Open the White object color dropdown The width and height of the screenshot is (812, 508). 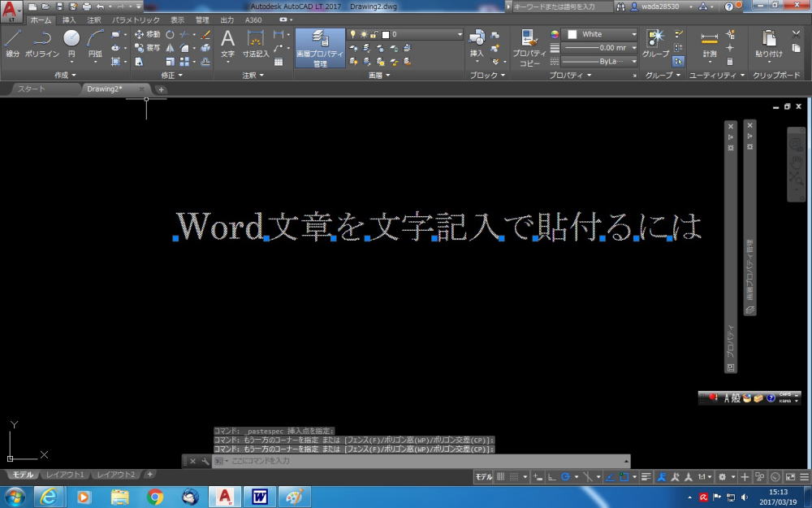[x=601, y=34]
